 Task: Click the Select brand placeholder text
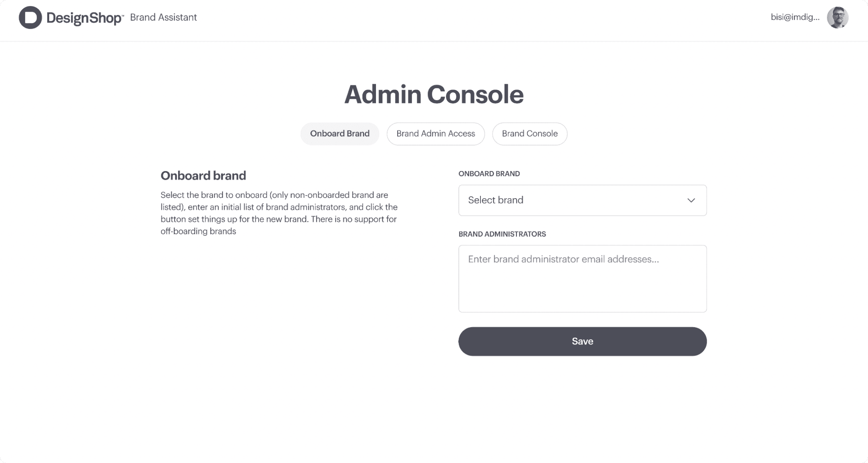(496, 200)
